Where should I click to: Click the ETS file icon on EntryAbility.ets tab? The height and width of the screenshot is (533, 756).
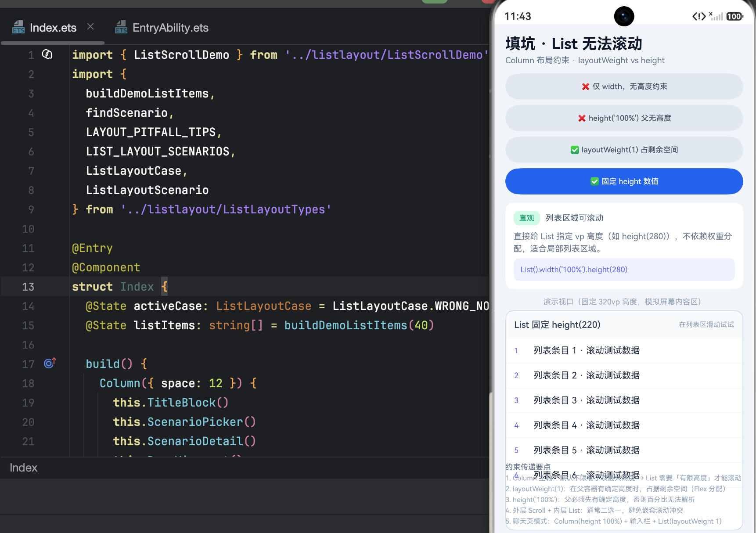pyautogui.click(x=121, y=27)
